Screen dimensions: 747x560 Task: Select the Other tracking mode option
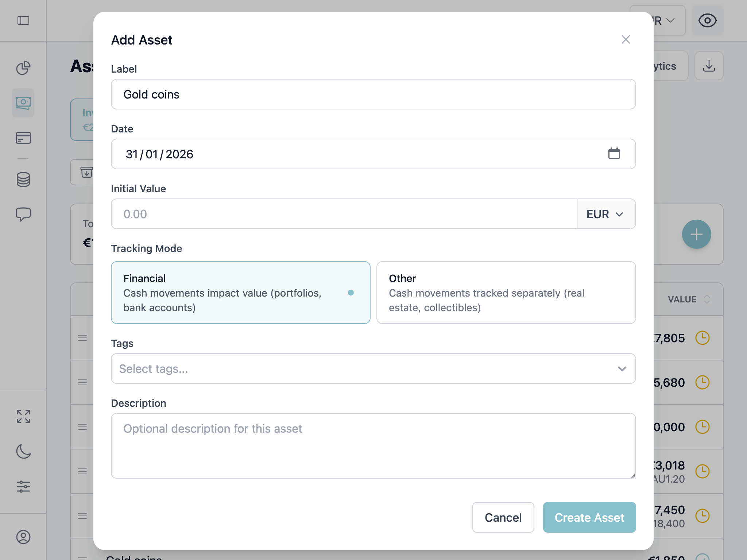pos(506,293)
